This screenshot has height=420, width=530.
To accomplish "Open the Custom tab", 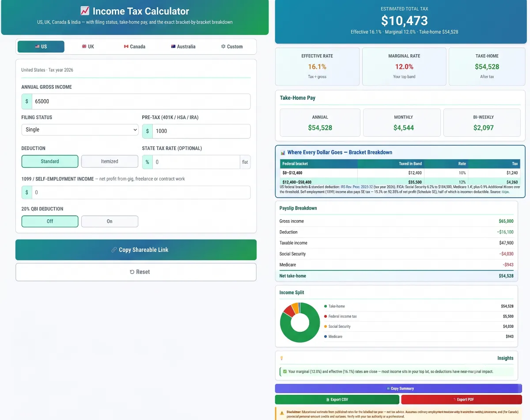I will pyautogui.click(x=232, y=46).
